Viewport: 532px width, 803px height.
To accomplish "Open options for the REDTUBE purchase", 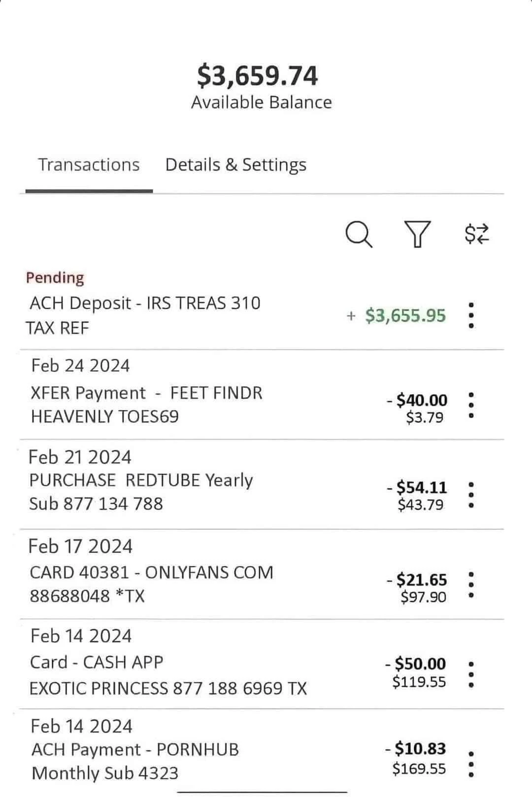I will 471,493.
